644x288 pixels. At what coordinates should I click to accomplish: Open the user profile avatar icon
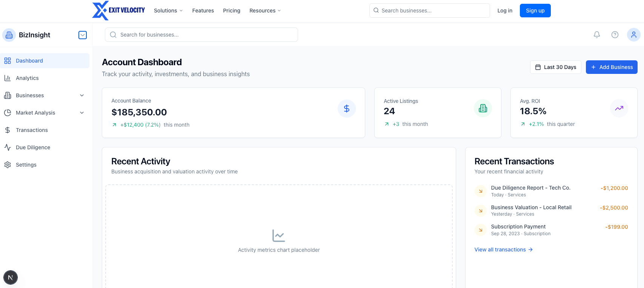pyautogui.click(x=633, y=35)
